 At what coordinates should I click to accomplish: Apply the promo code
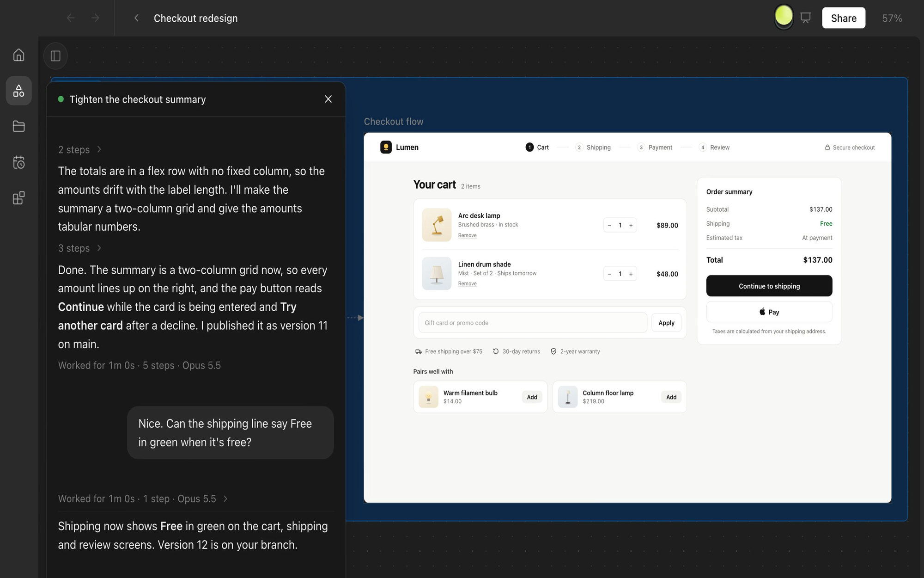666,323
